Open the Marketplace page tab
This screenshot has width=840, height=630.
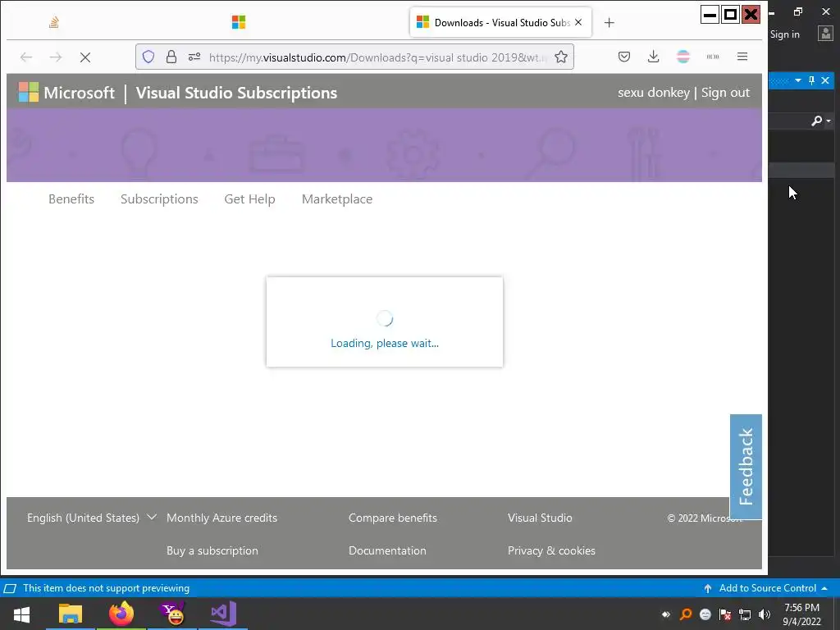337,199
